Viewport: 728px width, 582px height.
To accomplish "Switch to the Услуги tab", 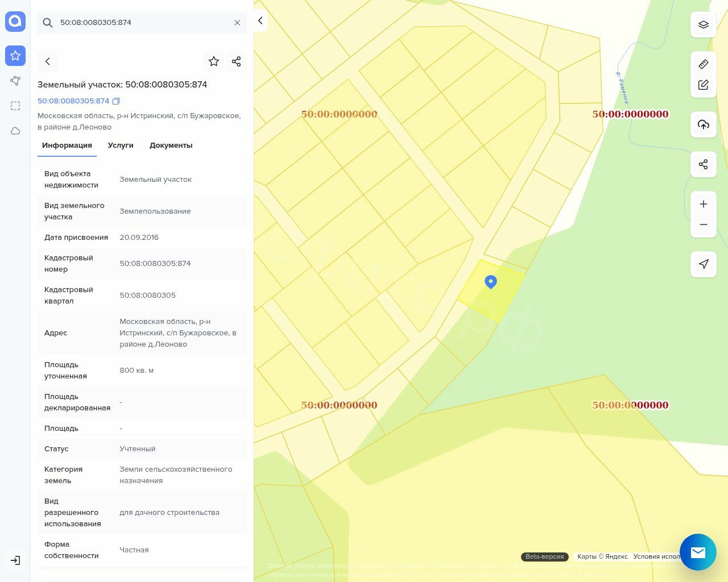I will coord(121,145).
